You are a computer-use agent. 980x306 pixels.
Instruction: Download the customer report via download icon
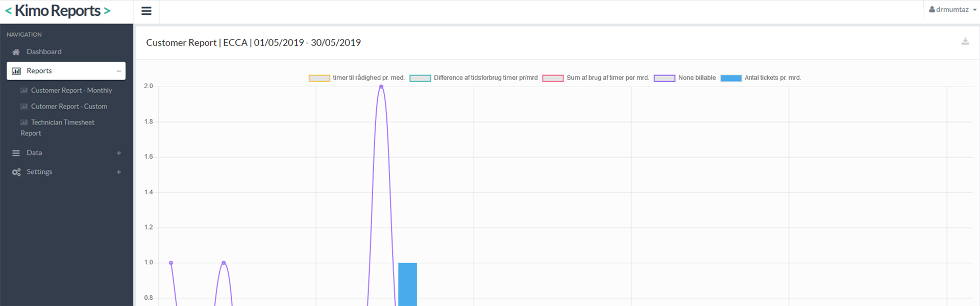tap(965, 42)
